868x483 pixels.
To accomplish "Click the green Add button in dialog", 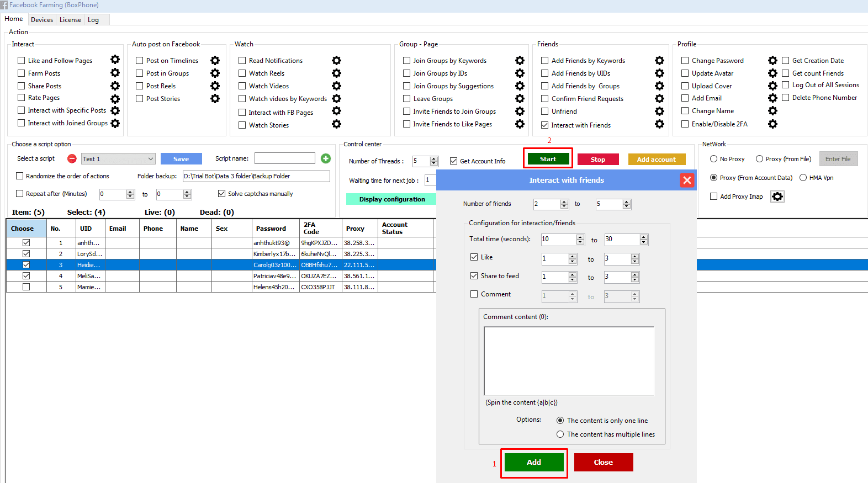I will [x=534, y=462].
